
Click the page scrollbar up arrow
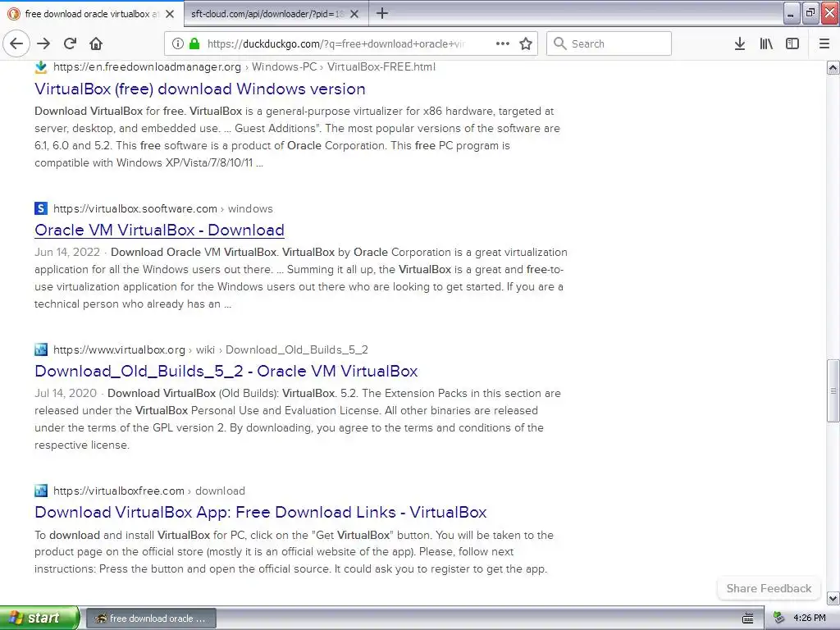pos(833,67)
